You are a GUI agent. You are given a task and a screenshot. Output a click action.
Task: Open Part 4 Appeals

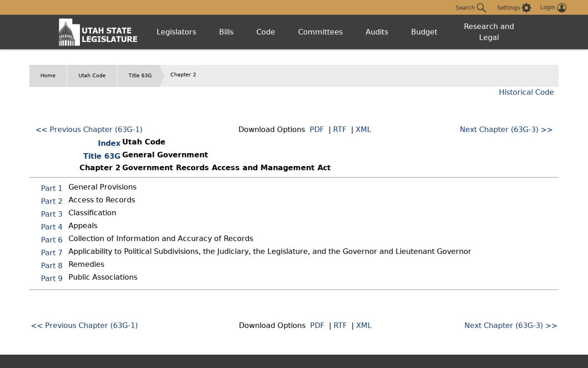coord(51,227)
